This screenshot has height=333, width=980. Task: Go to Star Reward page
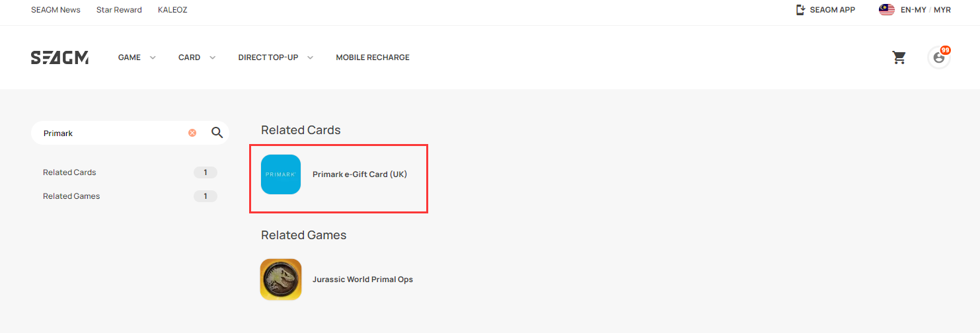(119, 10)
